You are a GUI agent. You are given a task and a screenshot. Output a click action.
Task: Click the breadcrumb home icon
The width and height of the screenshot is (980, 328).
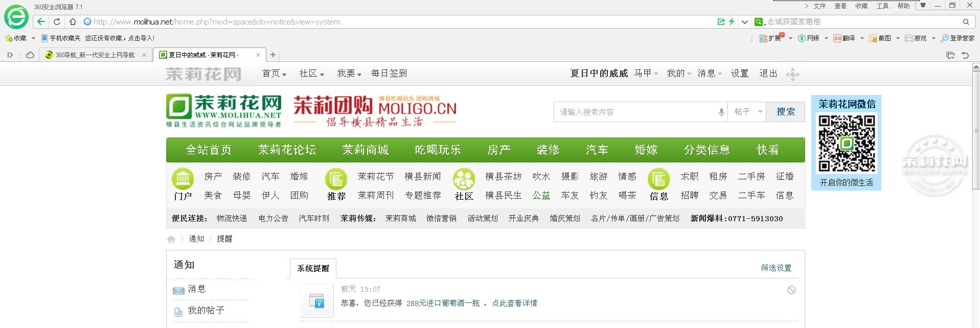point(171,239)
